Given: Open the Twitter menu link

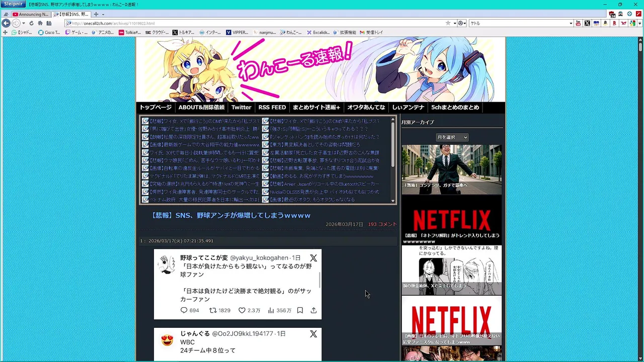Looking at the screenshot, I should [x=241, y=107].
